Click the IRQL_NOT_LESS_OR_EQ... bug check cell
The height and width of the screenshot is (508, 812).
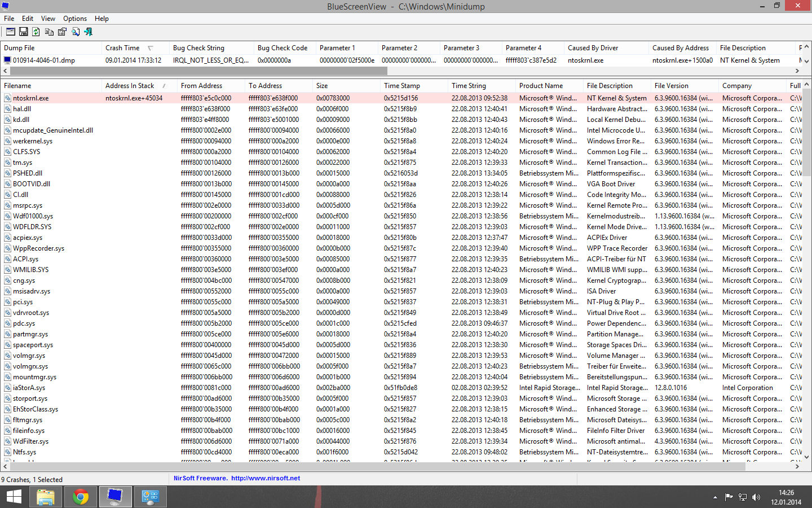[211, 60]
